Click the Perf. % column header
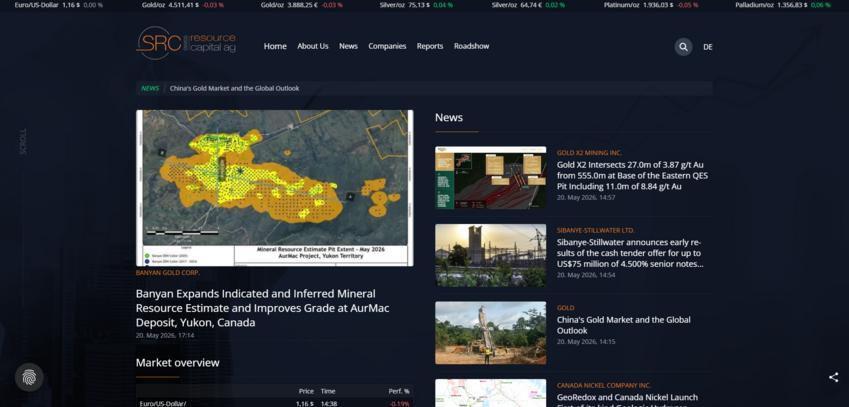 [399, 391]
